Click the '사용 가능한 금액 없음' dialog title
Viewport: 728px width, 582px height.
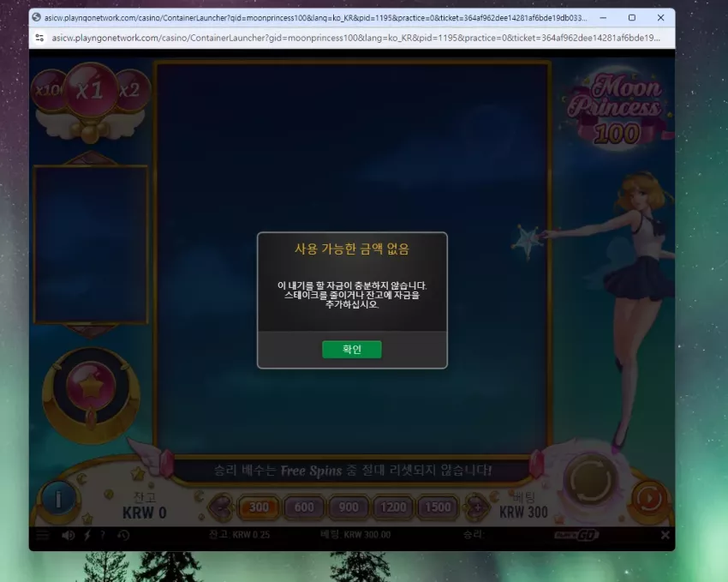[x=352, y=249]
